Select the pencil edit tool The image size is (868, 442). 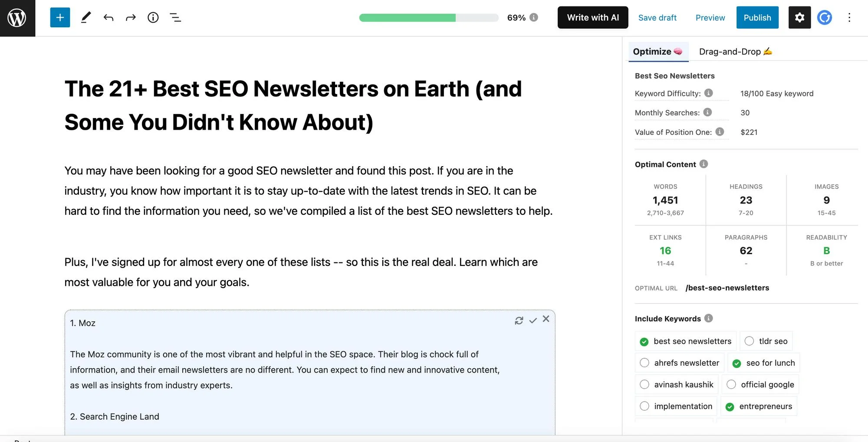[x=86, y=18]
